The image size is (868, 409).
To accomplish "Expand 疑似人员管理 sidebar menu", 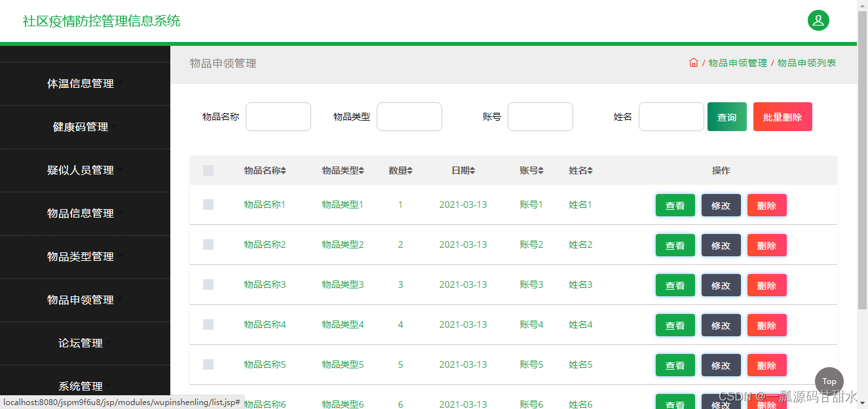I will pos(85,170).
